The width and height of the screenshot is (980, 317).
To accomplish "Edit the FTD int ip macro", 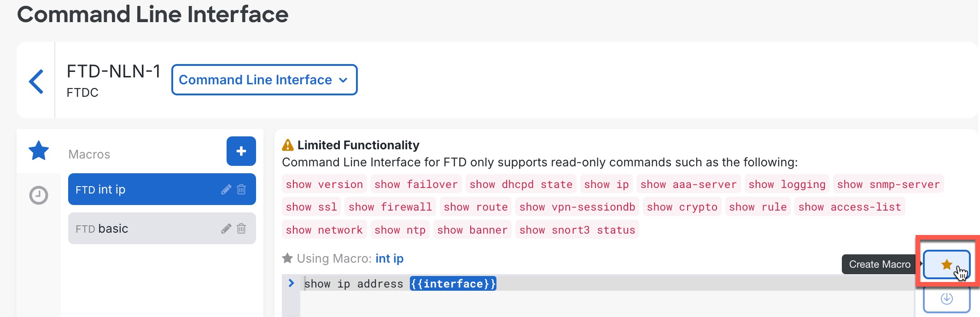I will point(226,189).
